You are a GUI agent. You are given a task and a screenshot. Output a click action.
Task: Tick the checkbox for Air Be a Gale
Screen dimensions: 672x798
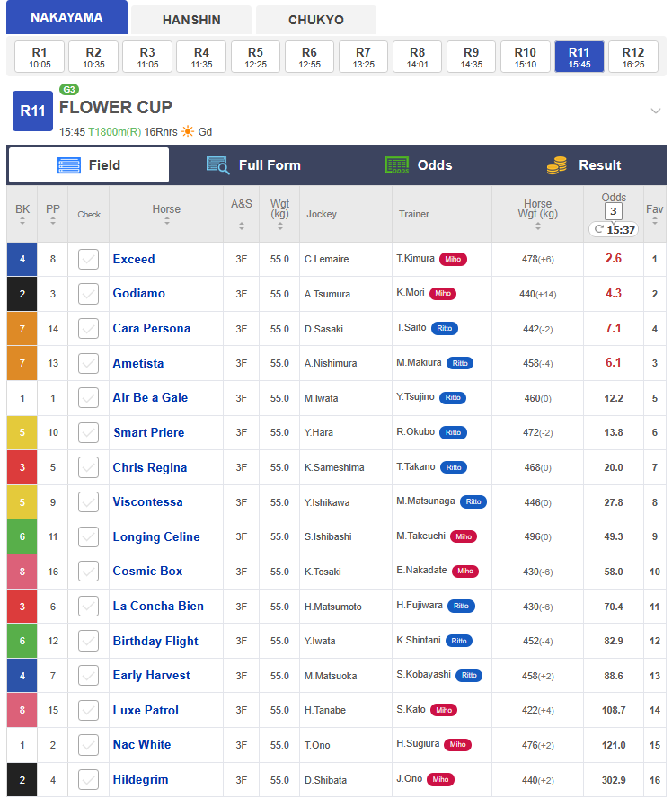click(x=89, y=398)
